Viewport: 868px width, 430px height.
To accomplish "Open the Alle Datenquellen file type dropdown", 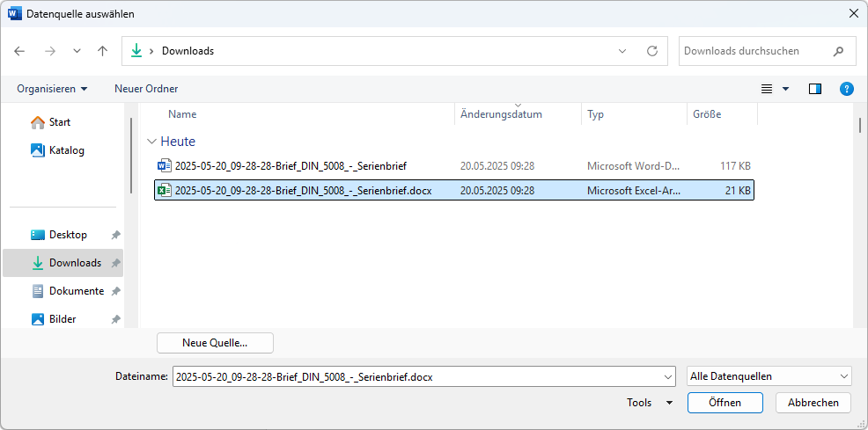I will coord(769,376).
